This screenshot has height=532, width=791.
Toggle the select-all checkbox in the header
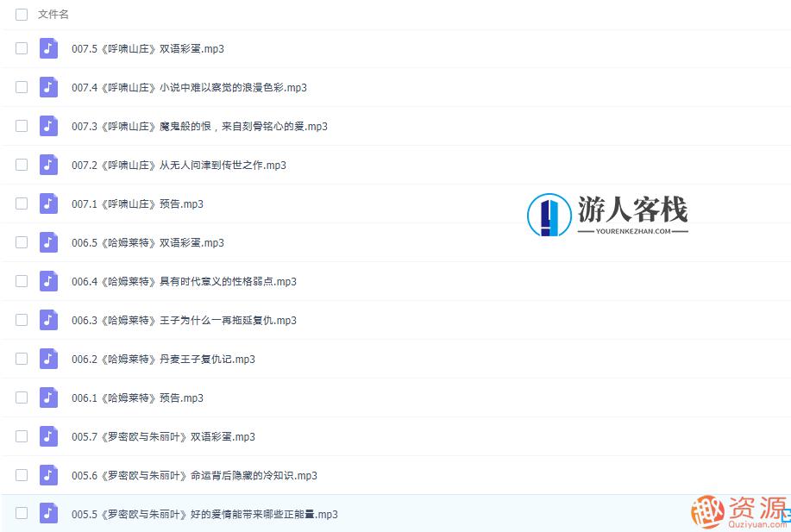(x=21, y=14)
